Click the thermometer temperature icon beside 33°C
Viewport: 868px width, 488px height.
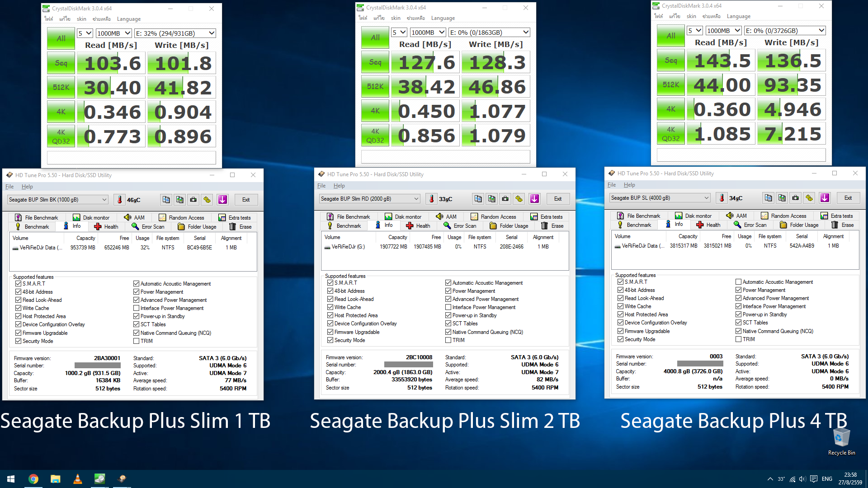click(432, 199)
